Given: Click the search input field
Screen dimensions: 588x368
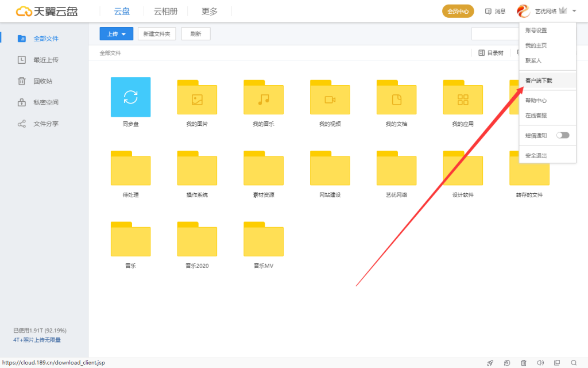Looking at the screenshot, I should click(494, 34).
